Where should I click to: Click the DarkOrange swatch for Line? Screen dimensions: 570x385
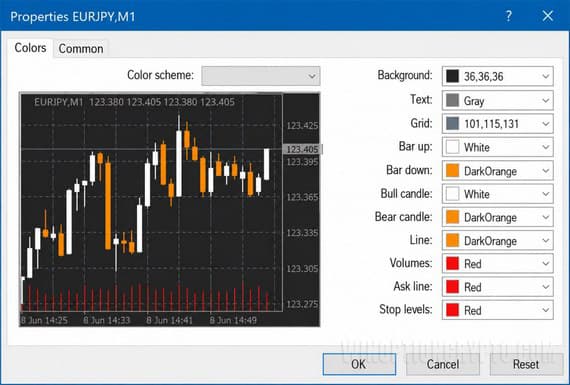(x=452, y=240)
